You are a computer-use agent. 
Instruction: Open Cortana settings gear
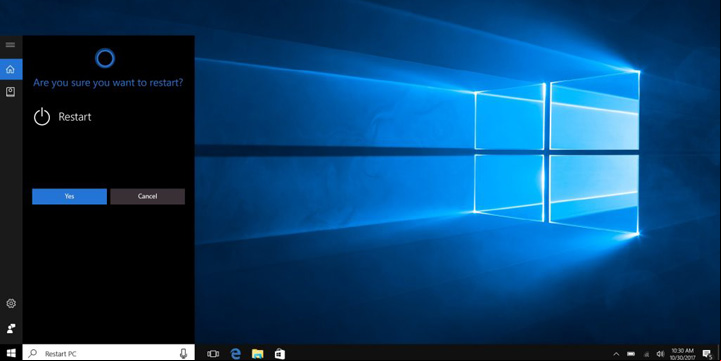pos(11,304)
